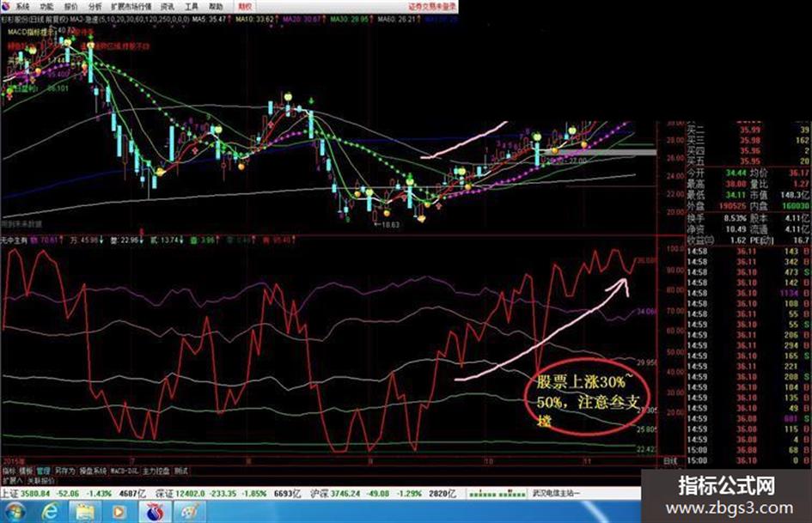Open the Windows Start button
Image resolution: width=812 pixels, height=523 pixels.
pyautogui.click(x=15, y=512)
